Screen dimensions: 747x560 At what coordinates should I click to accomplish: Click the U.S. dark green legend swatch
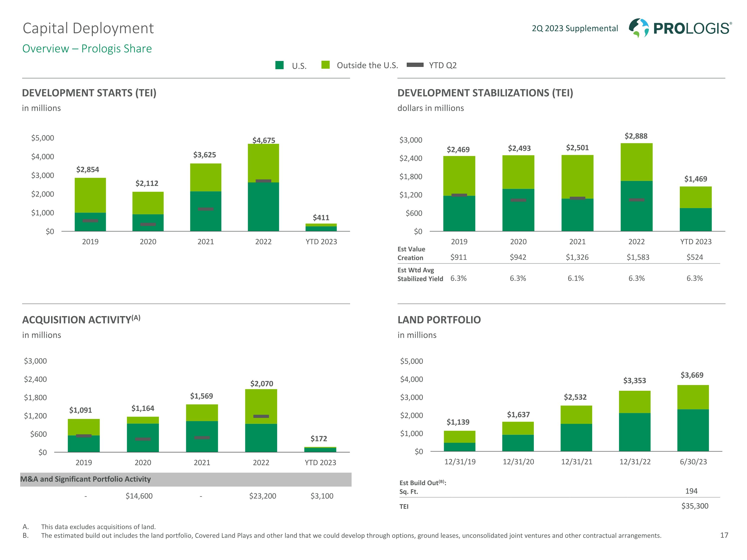click(x=279, y=65)
